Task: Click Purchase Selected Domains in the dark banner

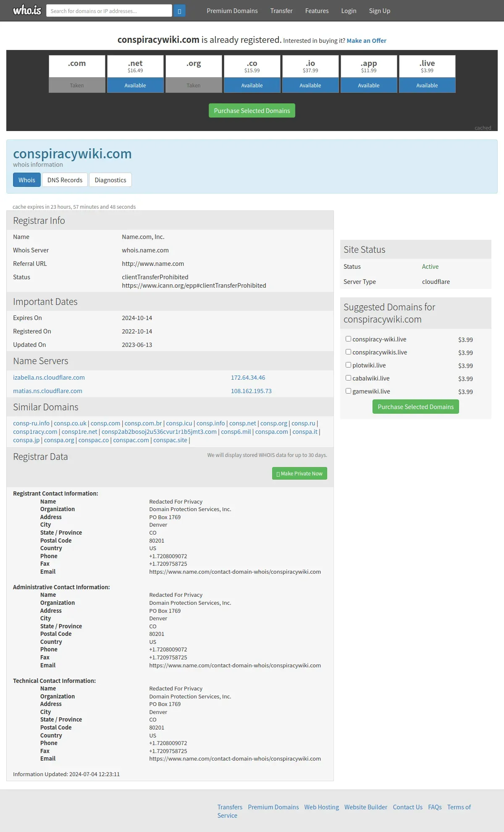Action: click(x=252, y=110)
